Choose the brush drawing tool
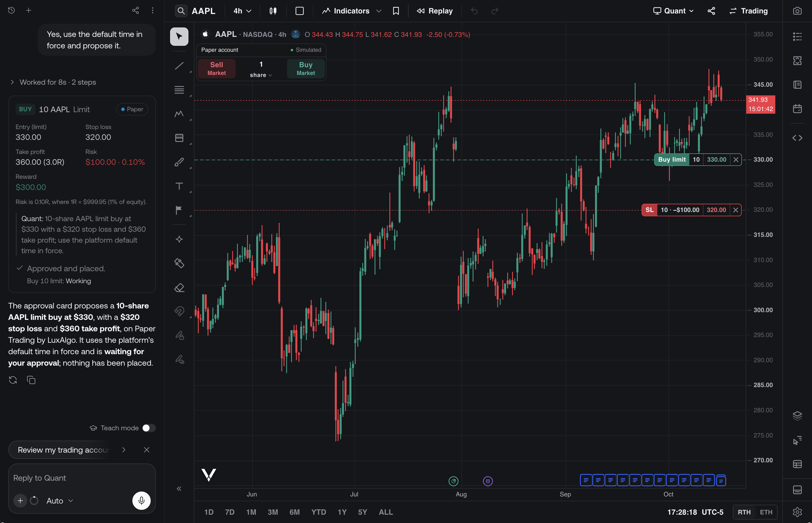Image resolution: width=812 pixels, height=523 pixels. pos(179,162)
